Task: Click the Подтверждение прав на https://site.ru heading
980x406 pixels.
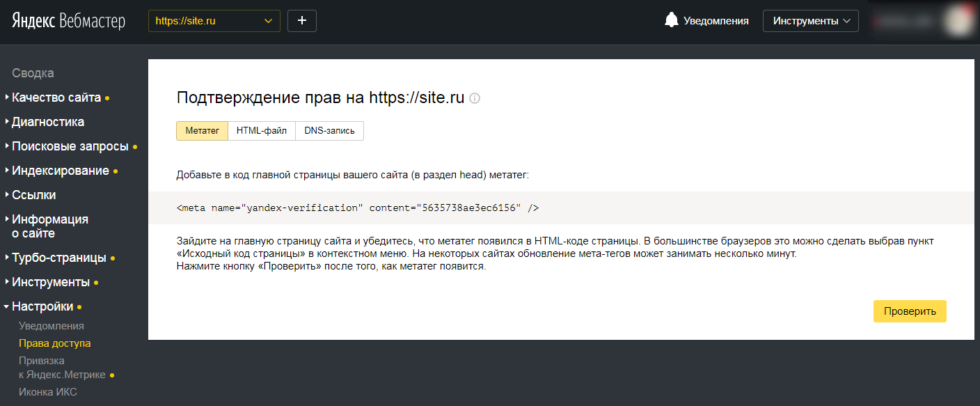Action: (x=320, y=97)
